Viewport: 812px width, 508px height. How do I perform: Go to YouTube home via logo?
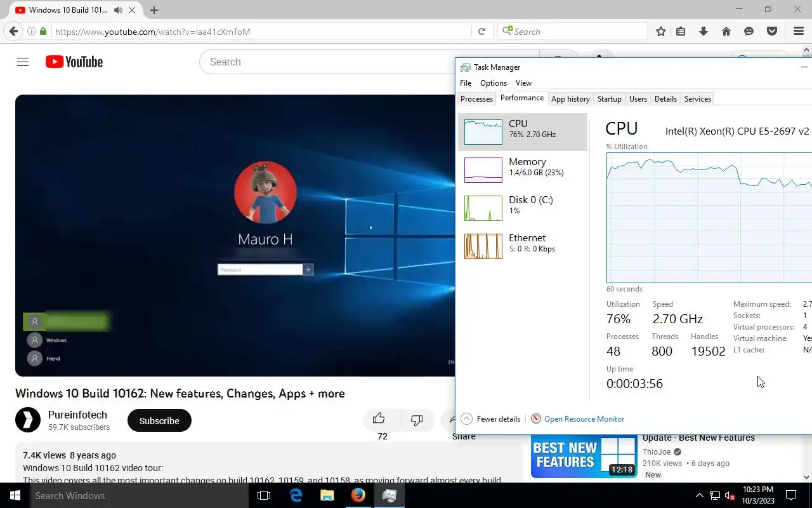(x=74, y=62)
